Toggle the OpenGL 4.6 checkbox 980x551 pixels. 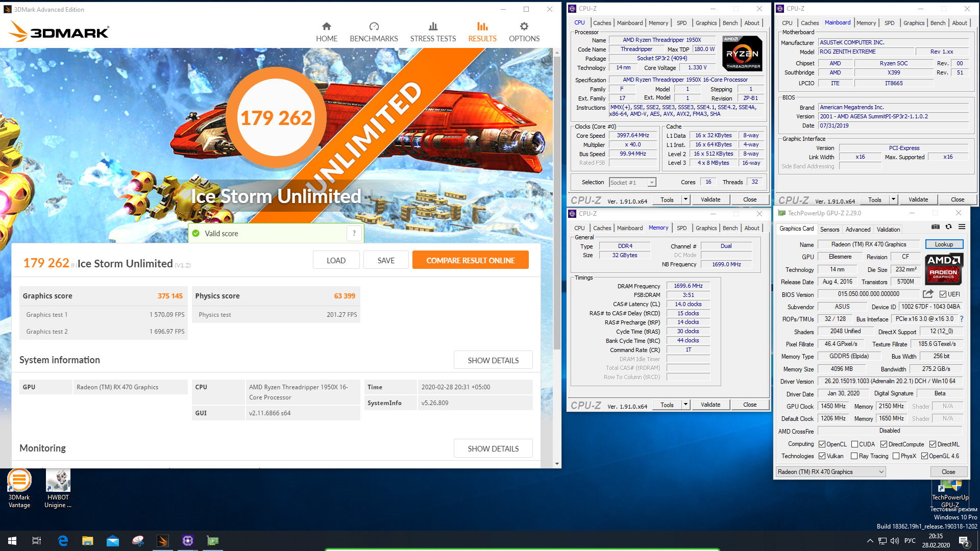point(924,456)
